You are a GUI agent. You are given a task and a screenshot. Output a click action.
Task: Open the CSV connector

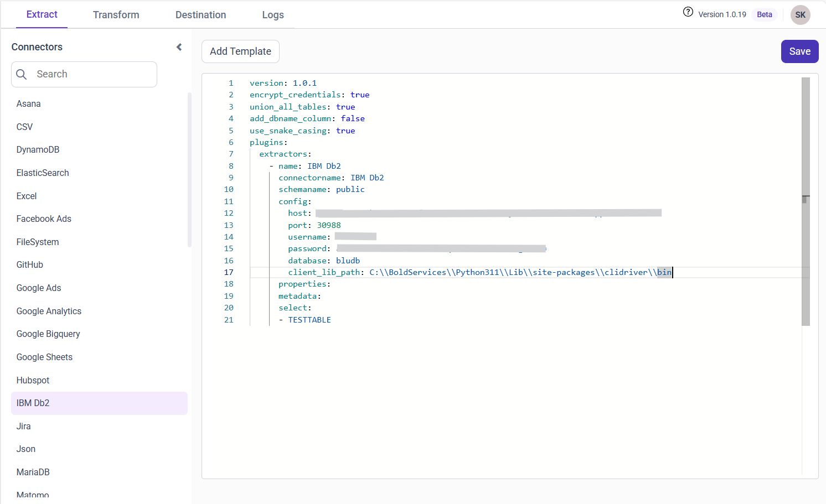pos(24,127)
